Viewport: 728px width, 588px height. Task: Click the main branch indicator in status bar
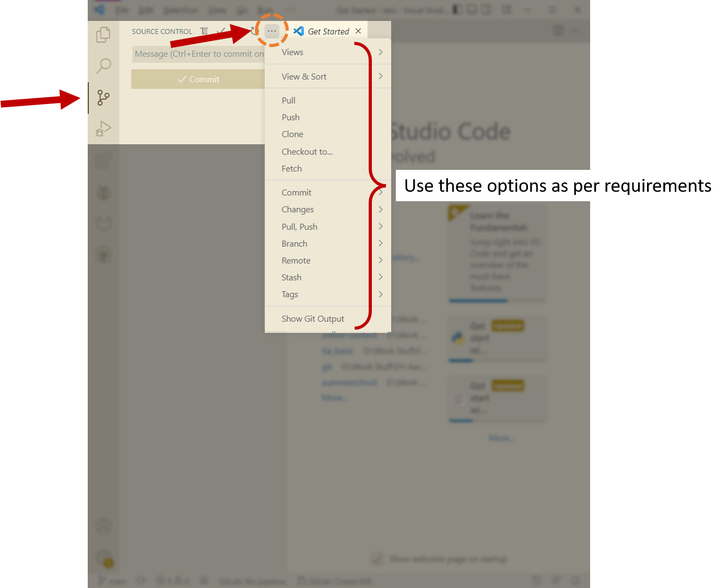(111, 581)
